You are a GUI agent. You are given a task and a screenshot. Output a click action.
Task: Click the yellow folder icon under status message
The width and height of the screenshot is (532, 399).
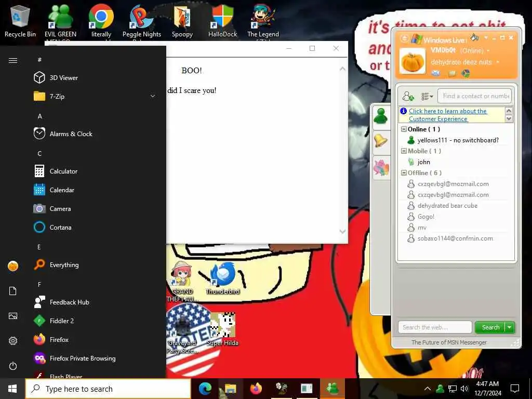(451, 73)
